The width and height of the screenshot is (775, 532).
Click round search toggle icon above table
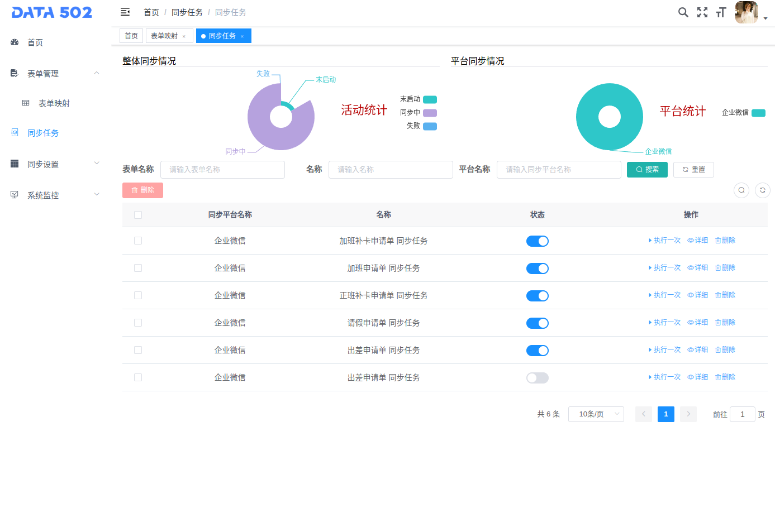tap(741, 190)
